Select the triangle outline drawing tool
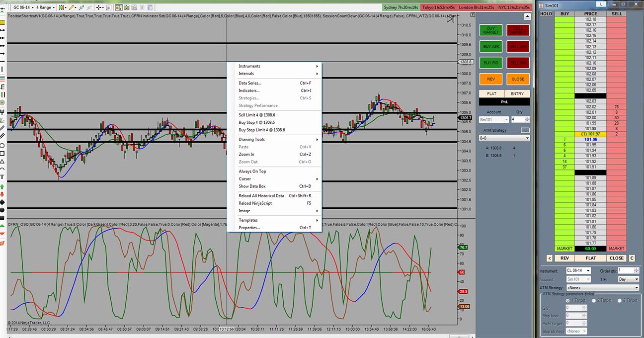 coord(3,161)
